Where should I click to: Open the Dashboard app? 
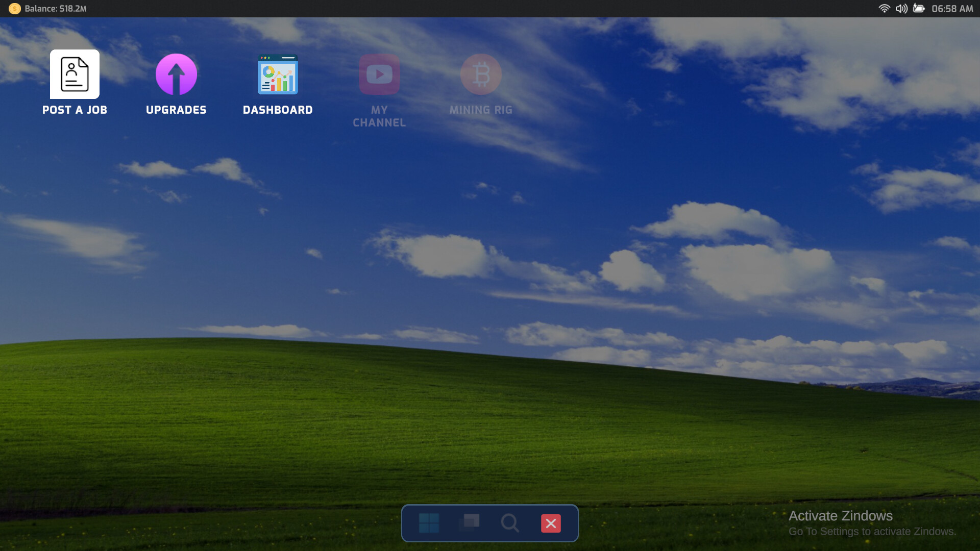click(x=278, y=82)
